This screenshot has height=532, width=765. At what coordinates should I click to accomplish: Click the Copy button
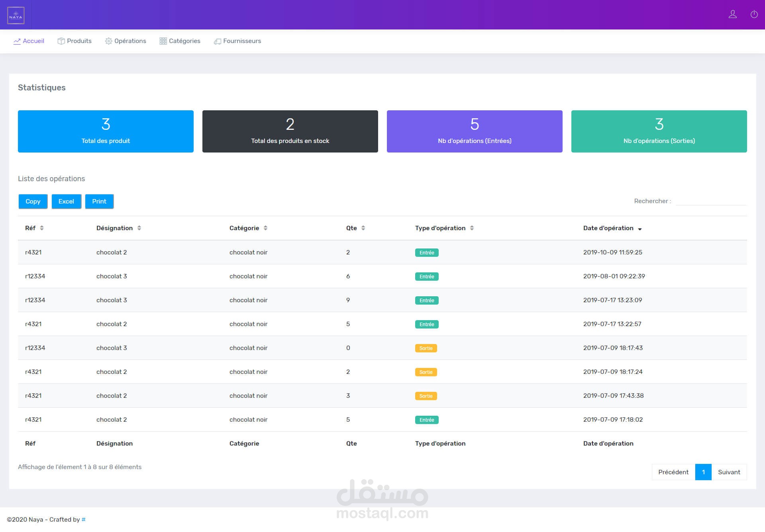click(33, 201)
